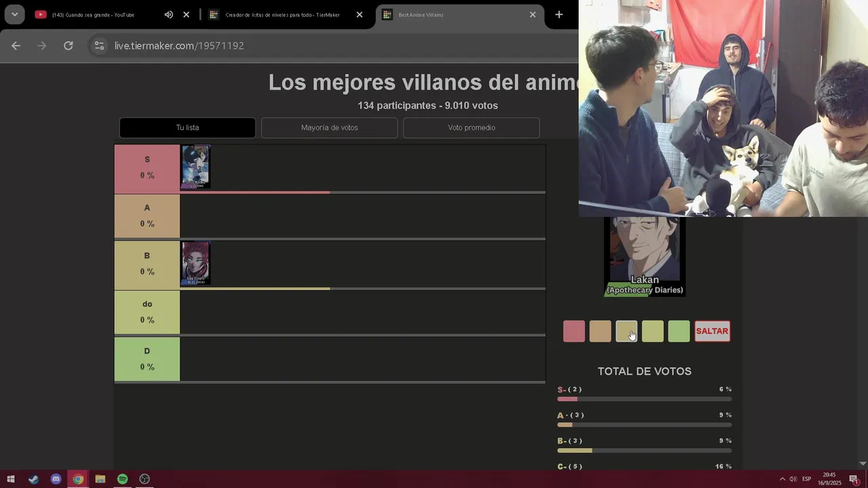868x488 pixels.
Task: Open the Chrome tab search dropdown arrow
Action: [14, 14]
